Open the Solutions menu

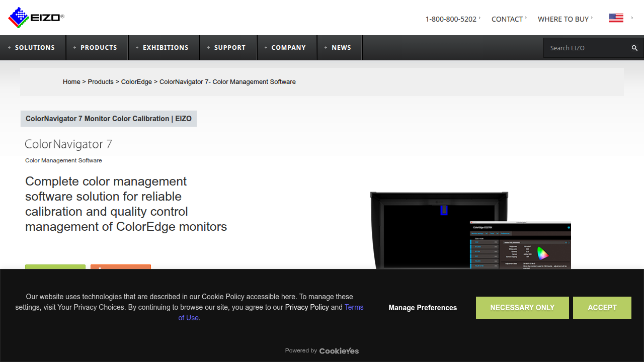click(33, 48)
